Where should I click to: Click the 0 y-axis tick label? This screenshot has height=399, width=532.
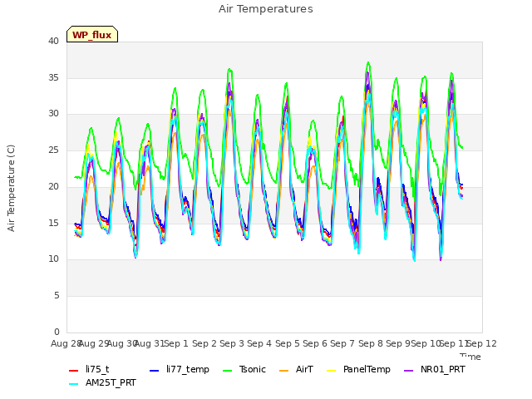[57, 332]
